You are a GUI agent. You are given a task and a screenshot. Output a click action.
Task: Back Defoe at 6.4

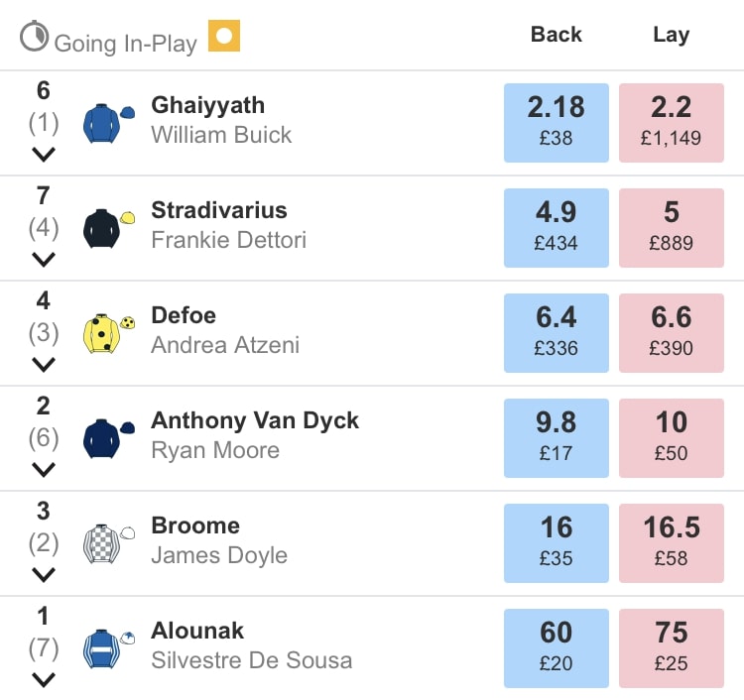556,332
